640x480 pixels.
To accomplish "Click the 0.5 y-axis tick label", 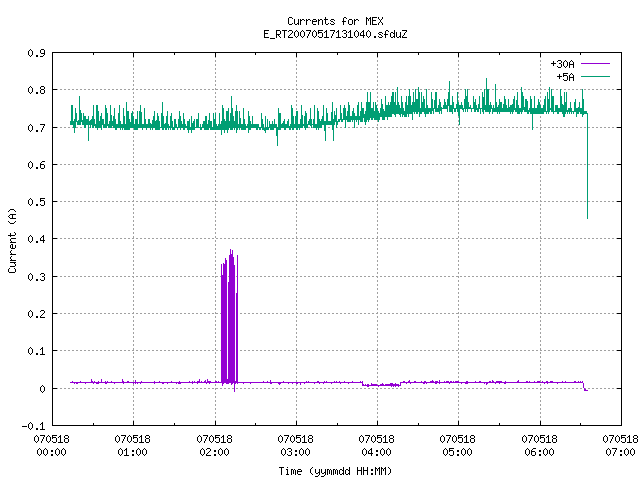I will pos(36,202).
